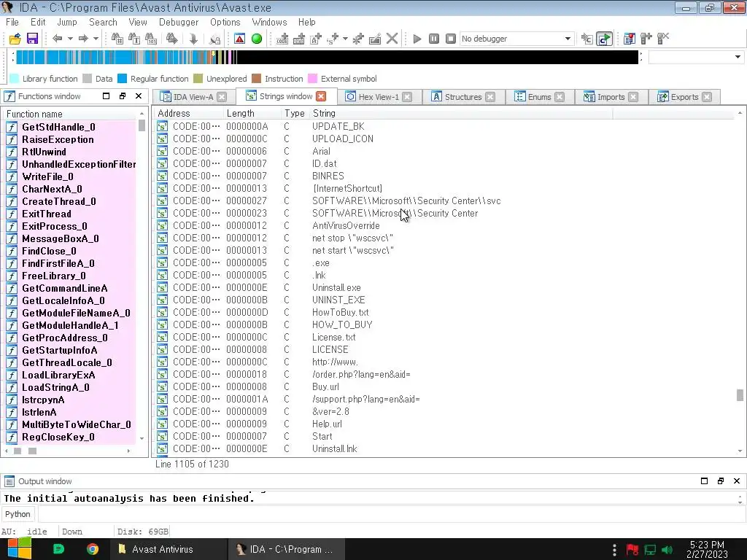Select the HowToBuy.txt string row
The width and height of the screenshot is (747, 560).
point(444,312)
